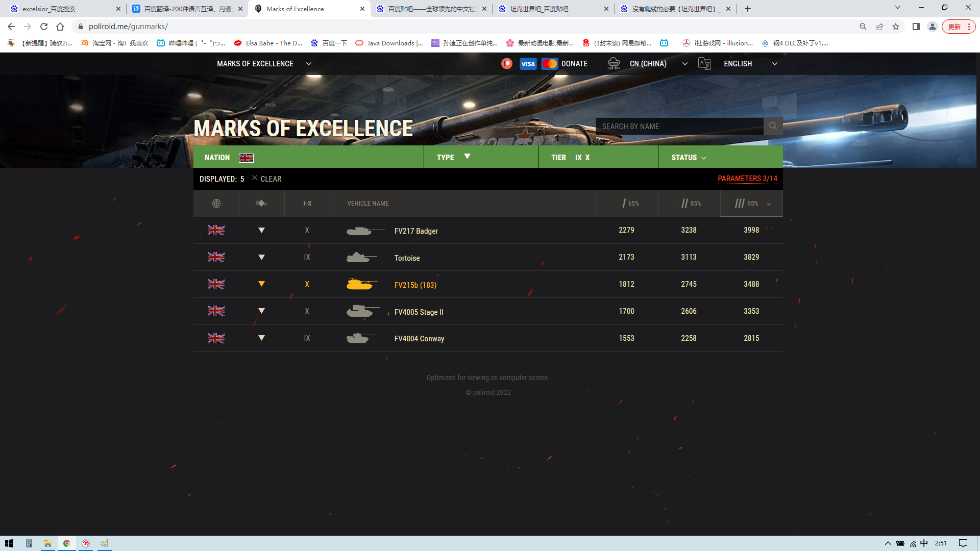Click the FV4004 Conway row

(x=488, y=338)
